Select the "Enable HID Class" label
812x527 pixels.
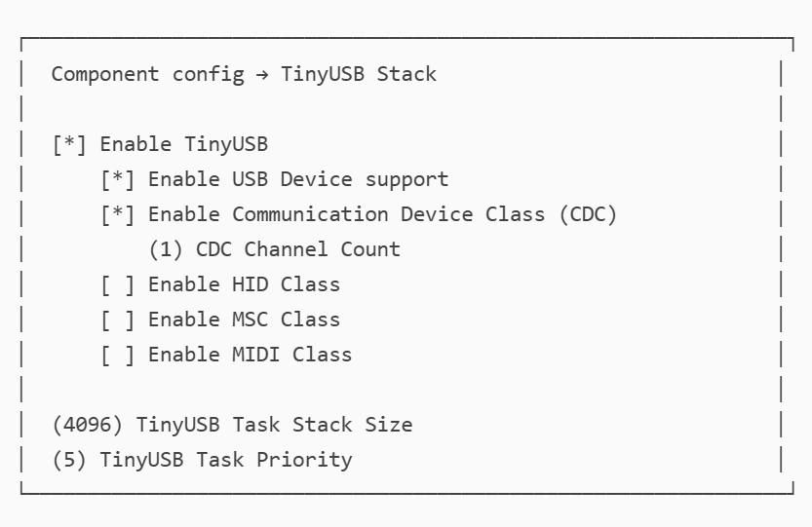(244, 284)
